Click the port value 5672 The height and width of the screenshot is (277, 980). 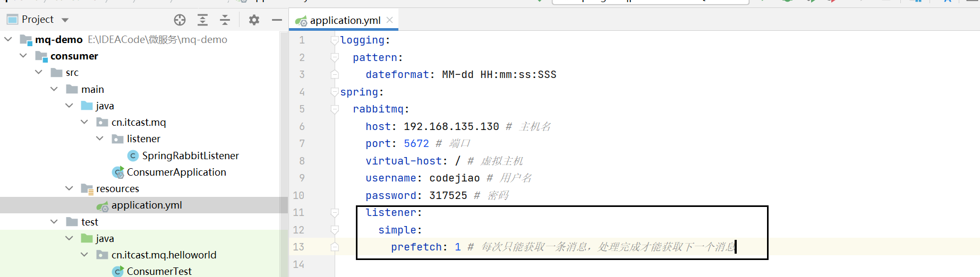416,143
